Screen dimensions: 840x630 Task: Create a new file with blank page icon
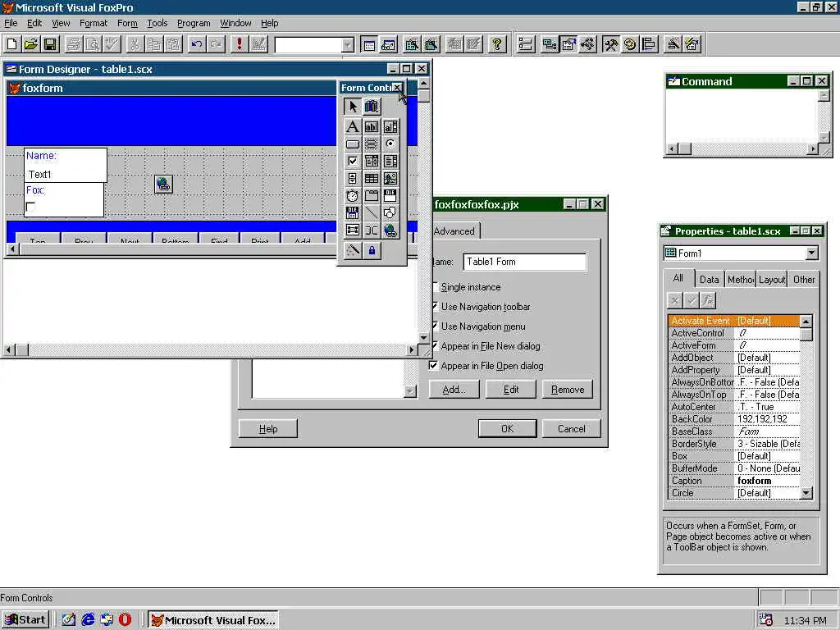(x=11, y=44)
